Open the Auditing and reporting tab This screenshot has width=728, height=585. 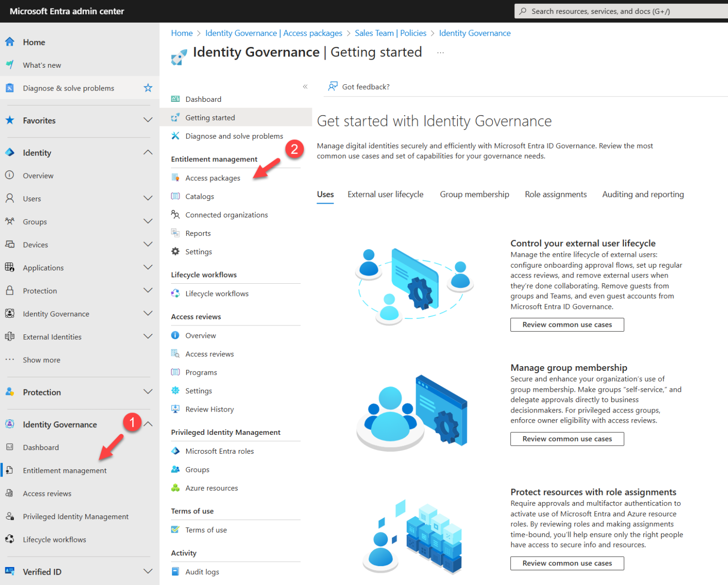[x=643, y=194]
